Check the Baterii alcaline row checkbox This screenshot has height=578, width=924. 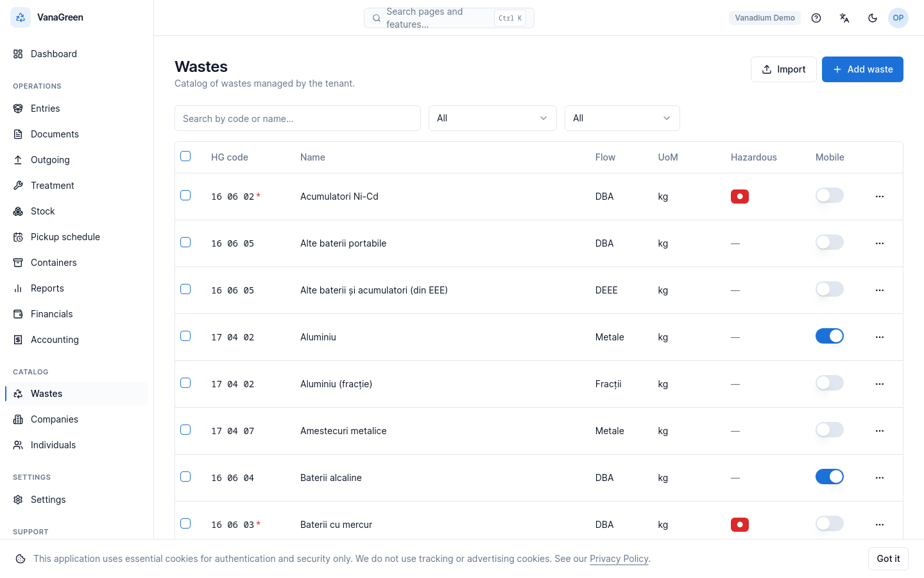(185, 477)
